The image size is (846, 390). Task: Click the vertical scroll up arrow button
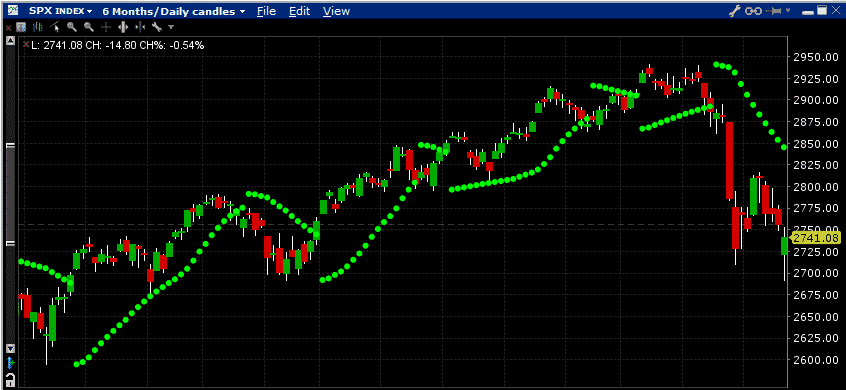10,41
